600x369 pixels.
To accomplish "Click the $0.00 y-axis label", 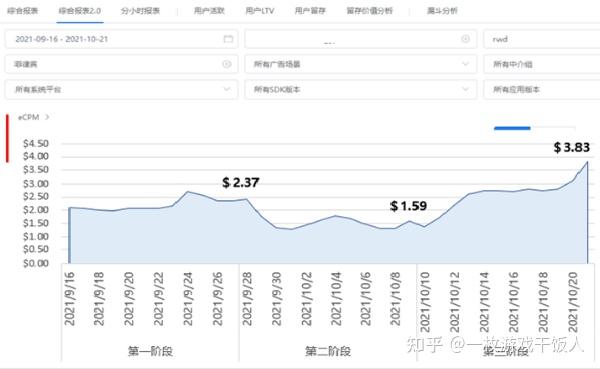I will 36,263.
